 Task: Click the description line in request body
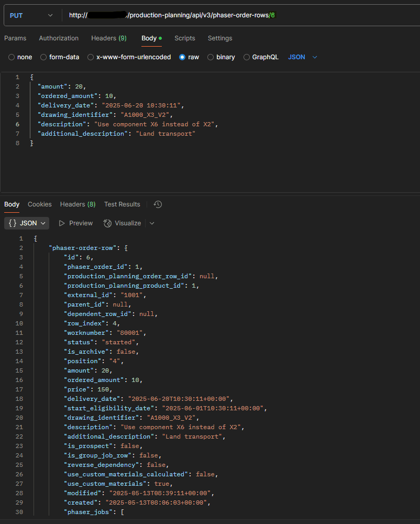pos(128,124)
